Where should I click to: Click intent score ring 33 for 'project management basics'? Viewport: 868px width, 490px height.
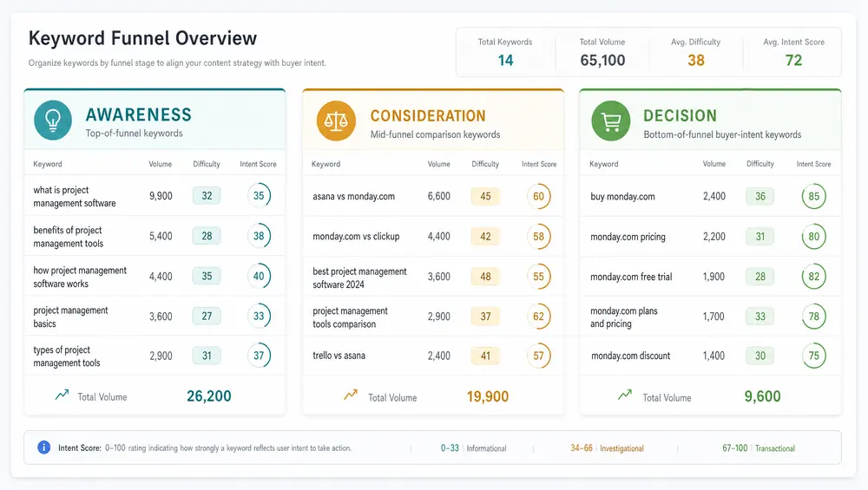tap(259, 316)
